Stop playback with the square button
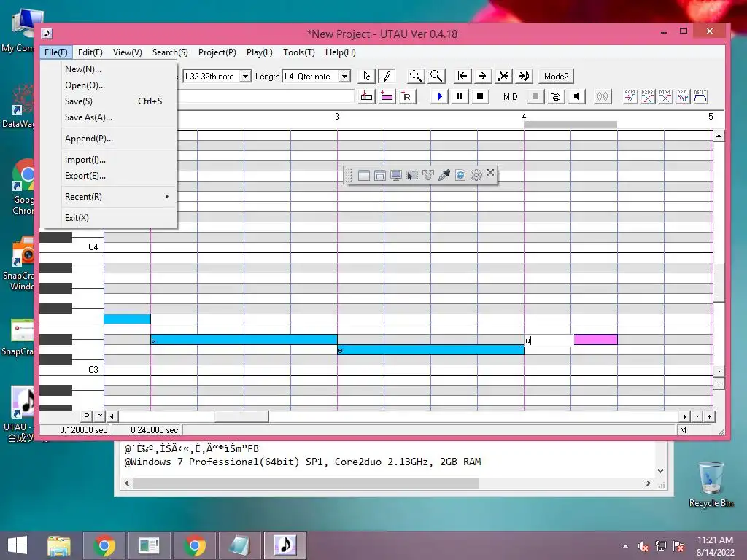This screenshot has width=747, height=560. coord(480,97)
